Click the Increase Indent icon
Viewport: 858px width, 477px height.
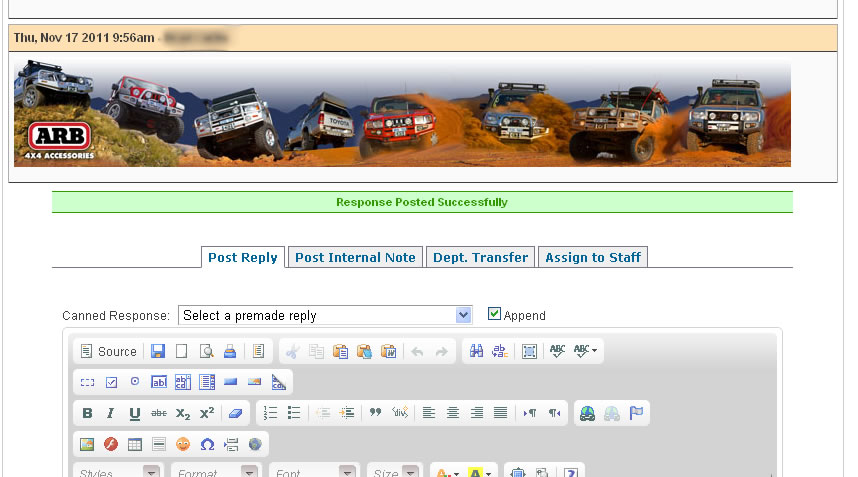pos(347,413)
